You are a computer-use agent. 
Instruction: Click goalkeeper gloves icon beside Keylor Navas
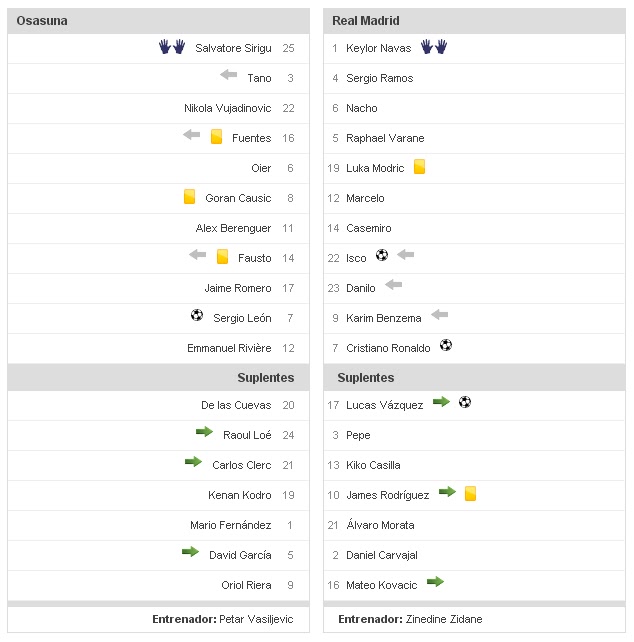pos(433,47)
